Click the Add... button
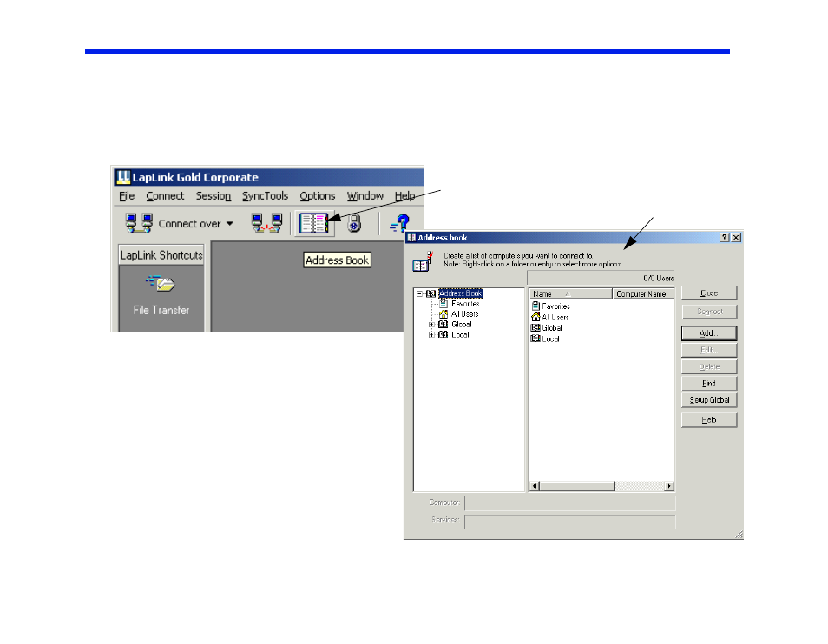Viewport: 828px width, 644px height. point(708,333)
